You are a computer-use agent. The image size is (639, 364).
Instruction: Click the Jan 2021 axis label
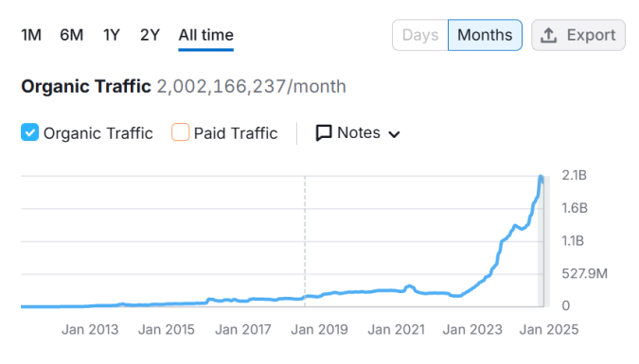[x=396, y=329]
